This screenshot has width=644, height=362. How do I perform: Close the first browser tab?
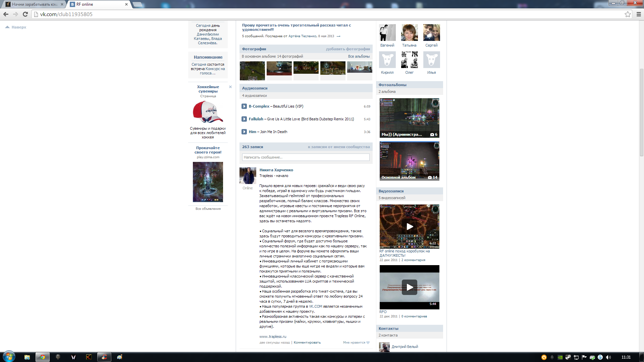[x=62, y=4]
